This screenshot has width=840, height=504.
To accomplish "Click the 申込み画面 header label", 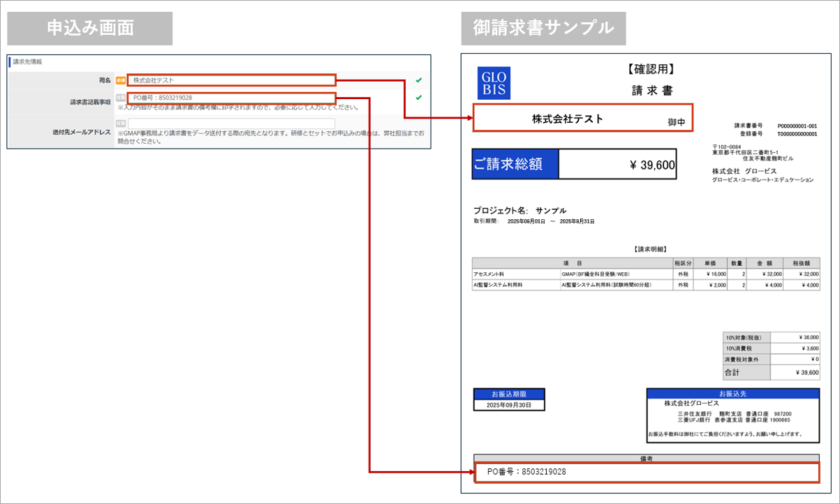I will click(90, 28).
